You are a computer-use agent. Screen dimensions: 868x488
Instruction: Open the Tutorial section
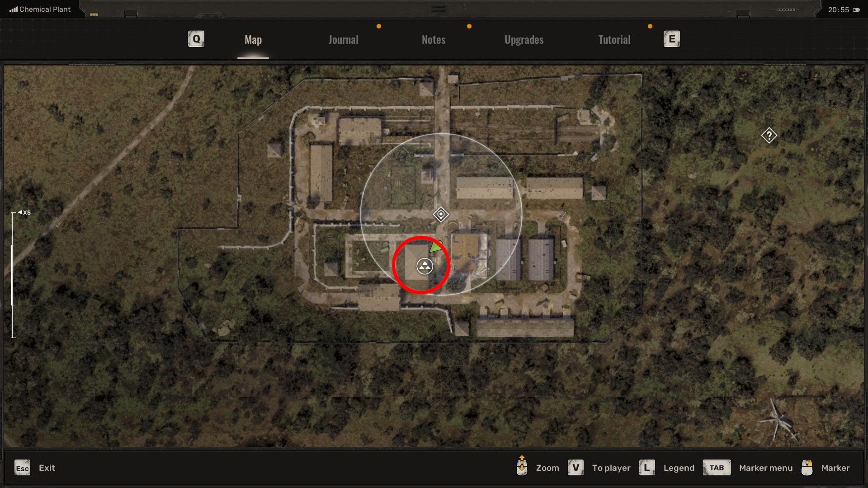[x=614, y=39]
